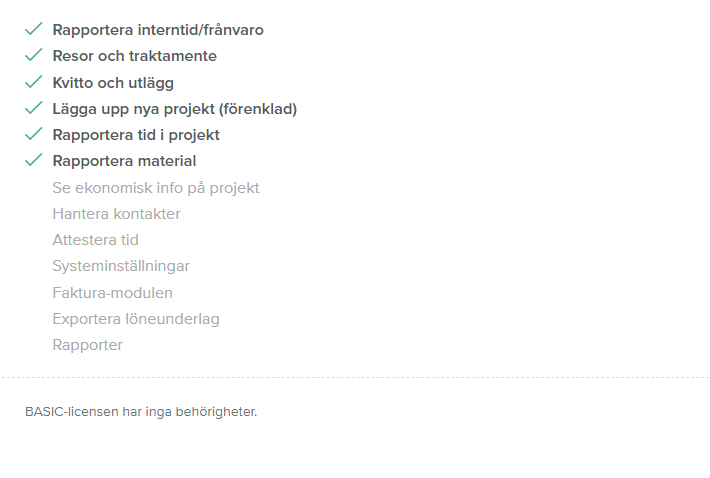
Task: Select the Exportera löneunderlag item
Action: 136,319
